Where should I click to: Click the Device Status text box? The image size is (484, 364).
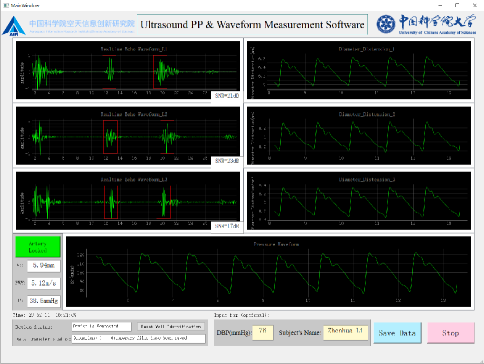(102, 327)
